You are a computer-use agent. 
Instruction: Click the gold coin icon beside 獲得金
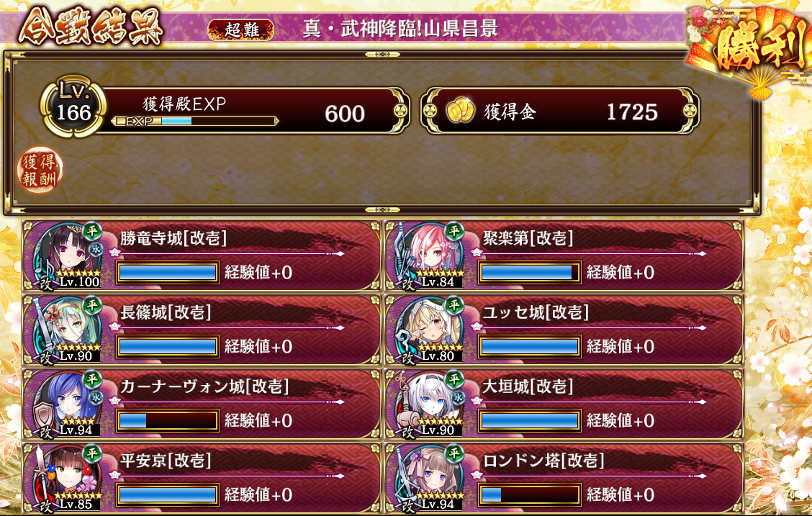tap(461, 110)
